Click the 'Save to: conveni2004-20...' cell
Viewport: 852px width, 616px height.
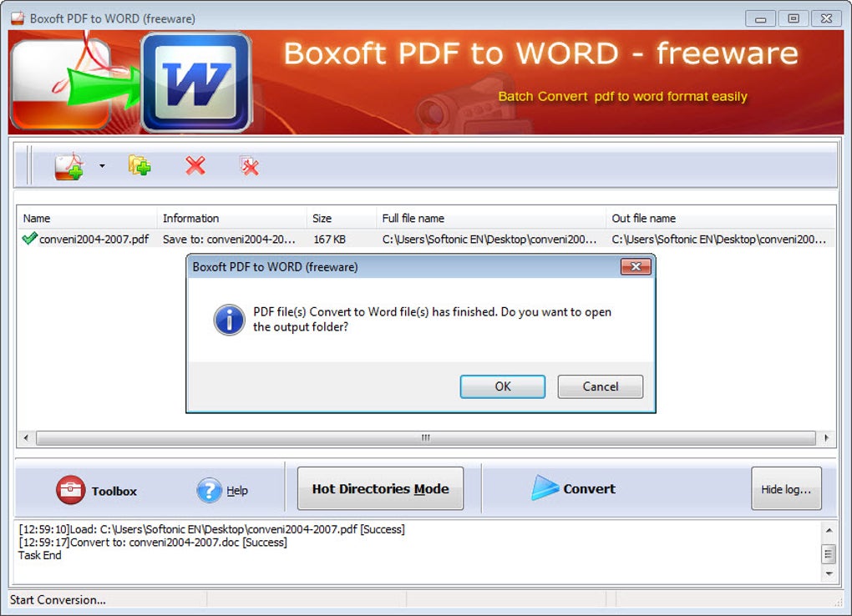[230, 239]
